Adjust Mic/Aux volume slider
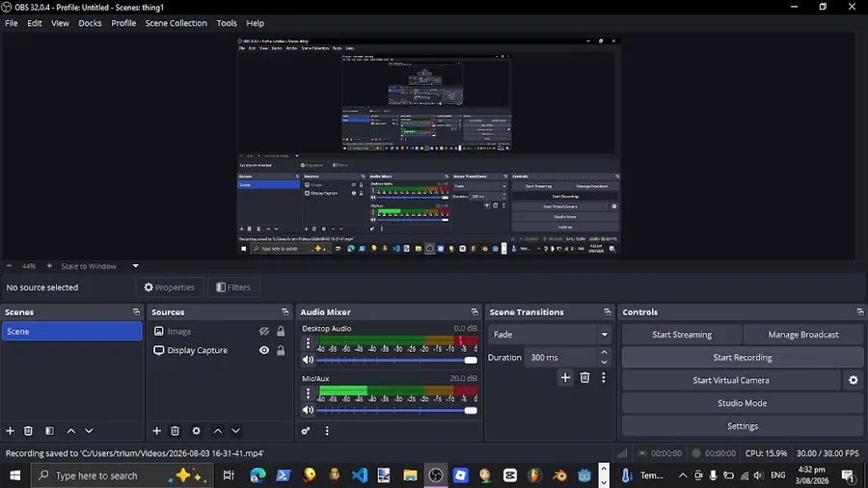The image size is (868, 488). [x=396, y=411]
